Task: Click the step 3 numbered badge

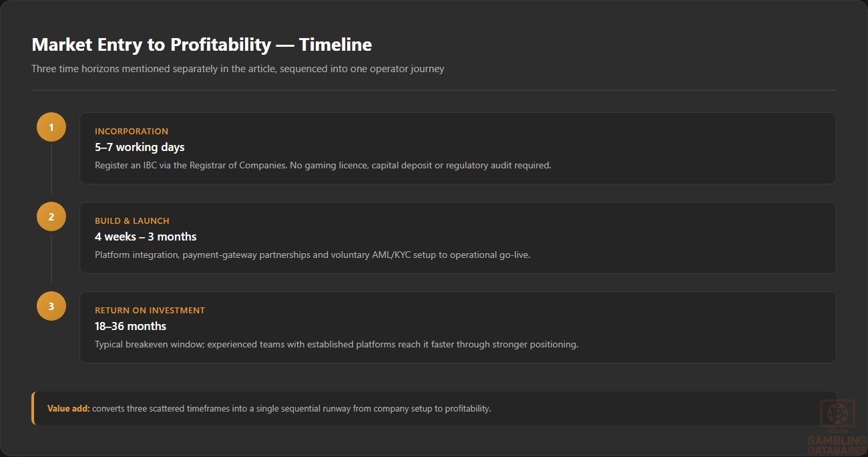Action: (51, 306)
